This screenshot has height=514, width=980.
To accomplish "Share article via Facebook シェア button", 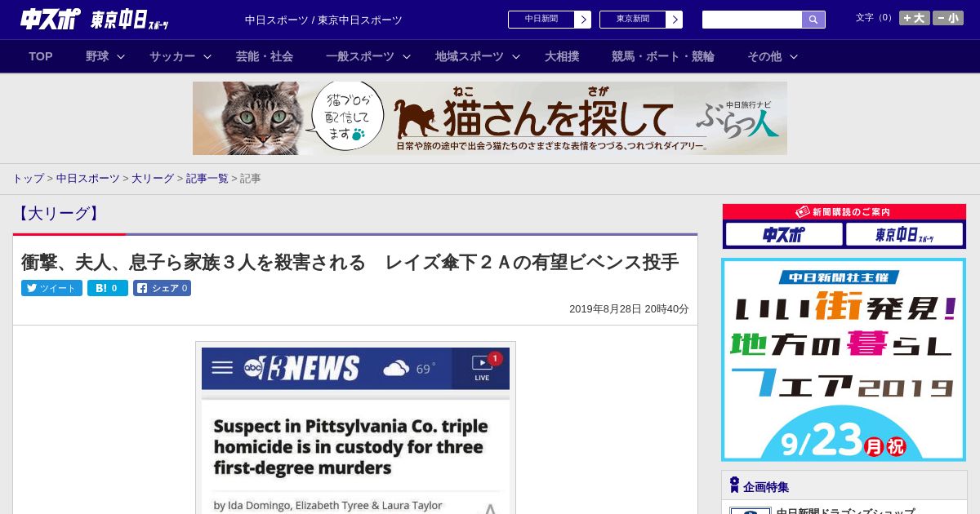I will (162, 288).
